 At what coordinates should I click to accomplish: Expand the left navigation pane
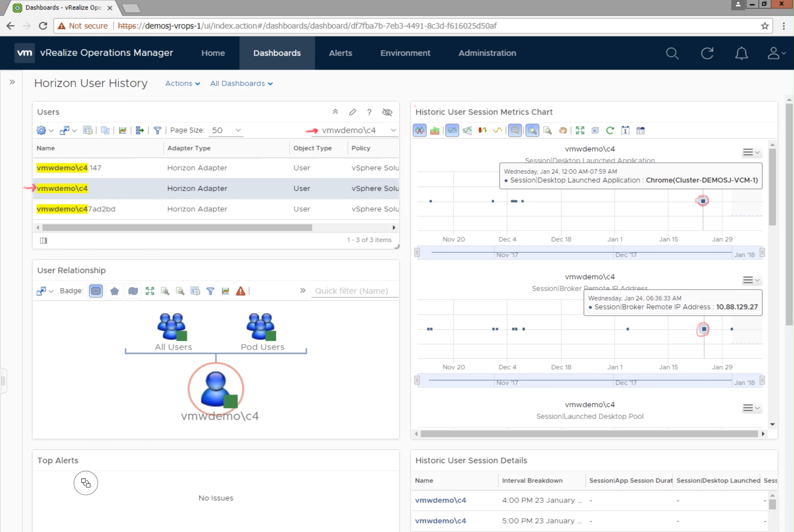pos(12,82)
